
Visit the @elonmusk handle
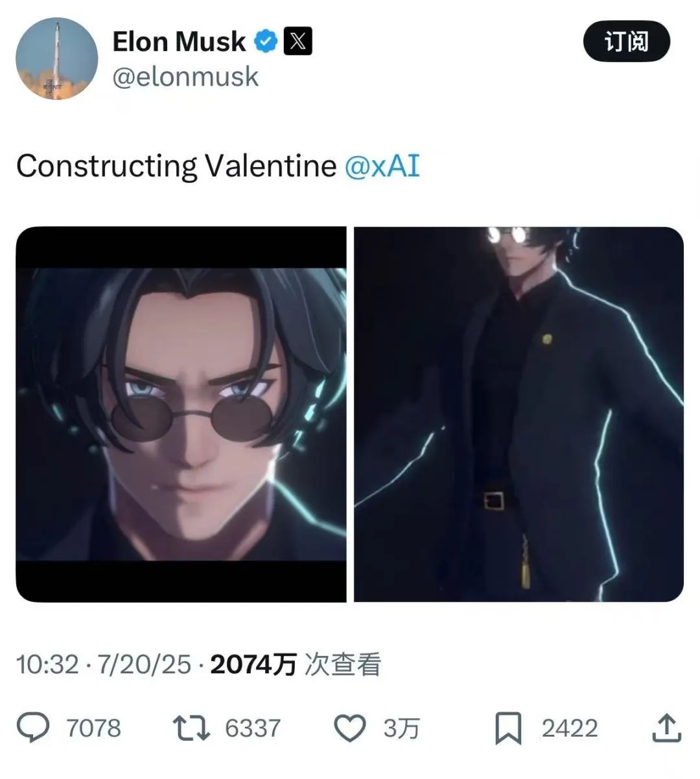(x=185, y=76)
